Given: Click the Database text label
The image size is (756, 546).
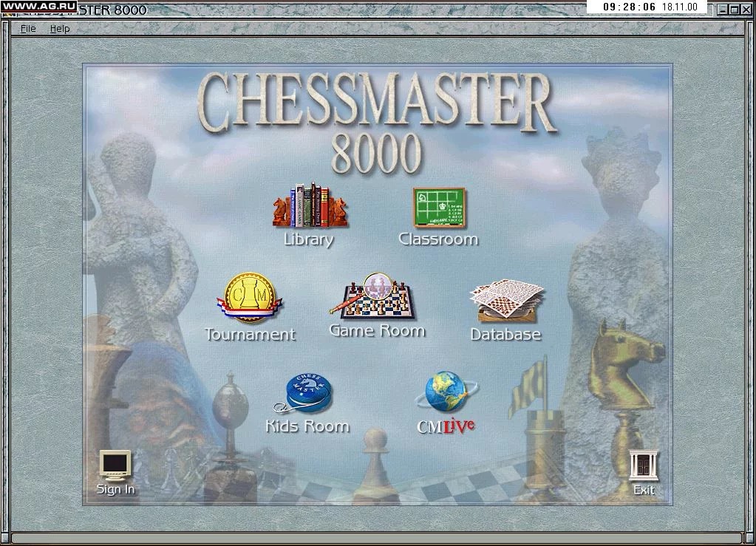Looking at the screenshot, I should (x=505, y=334).
